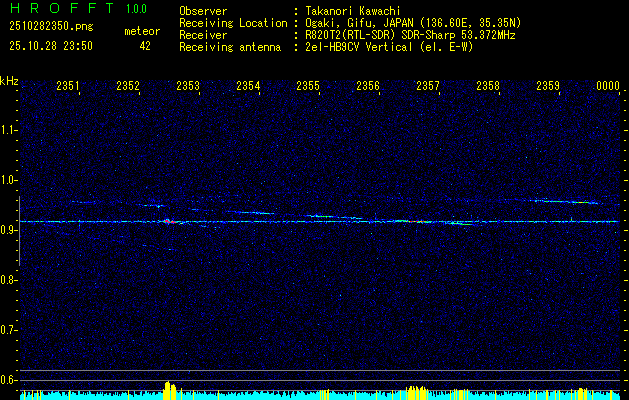
Task: Click the Observer label
Action: coord(203,11)
